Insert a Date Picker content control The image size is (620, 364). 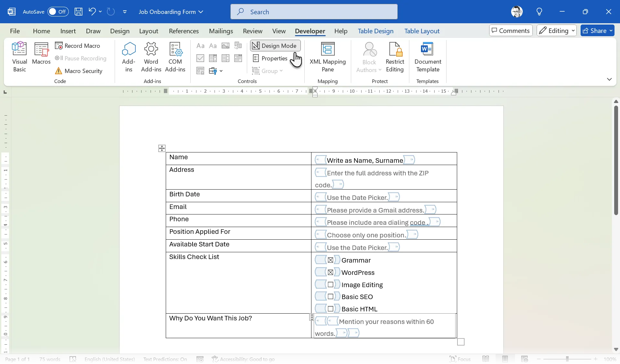[238, 58]
